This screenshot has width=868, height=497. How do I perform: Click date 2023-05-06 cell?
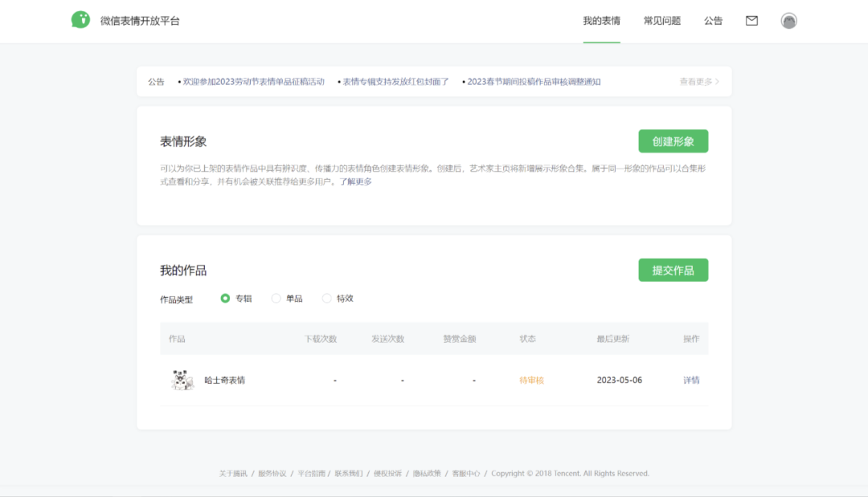pyautogui.click(x=620, y=380)
